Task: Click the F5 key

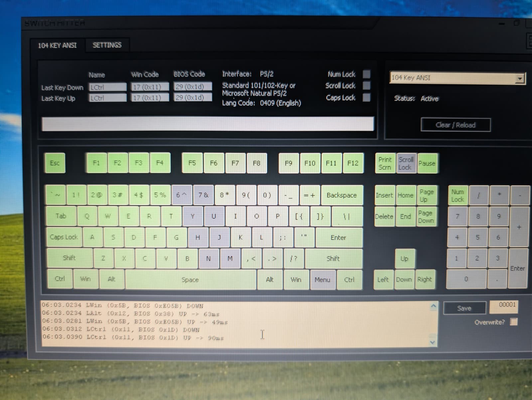Action: [192, 163]
